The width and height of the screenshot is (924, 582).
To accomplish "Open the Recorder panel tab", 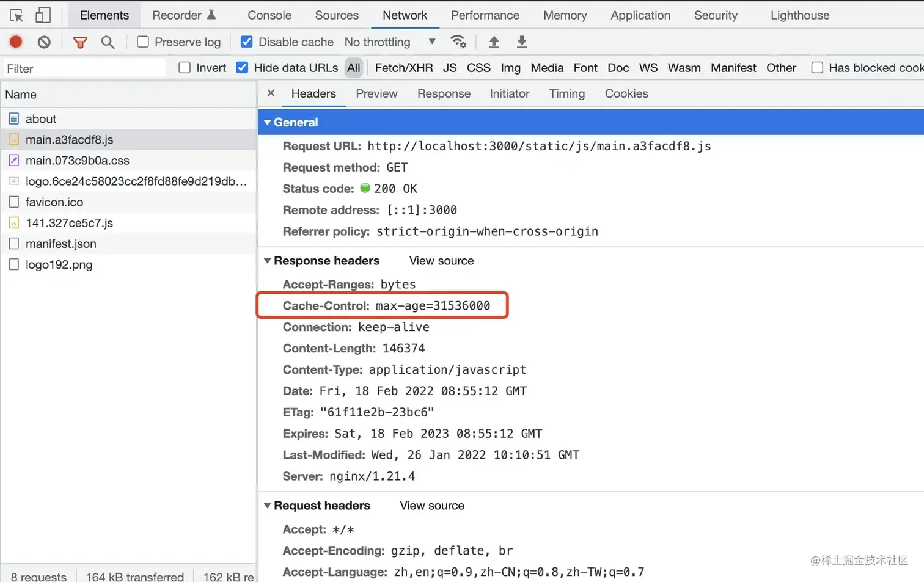I will click(x=184, y=15).
